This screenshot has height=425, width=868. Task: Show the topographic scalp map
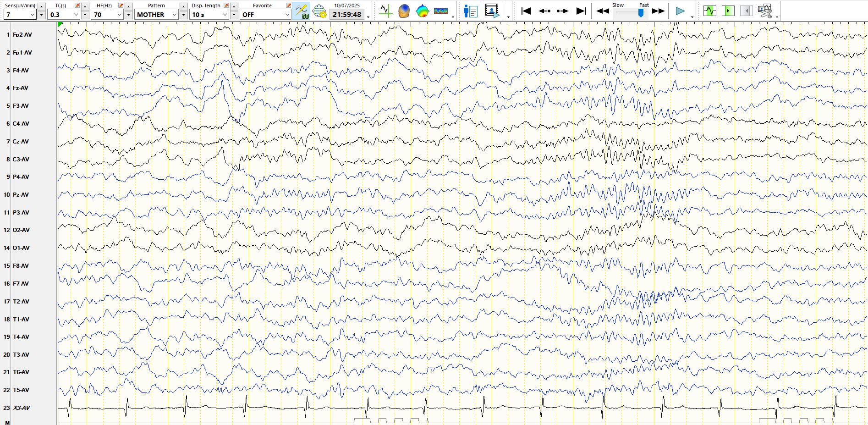pos(422,11)
